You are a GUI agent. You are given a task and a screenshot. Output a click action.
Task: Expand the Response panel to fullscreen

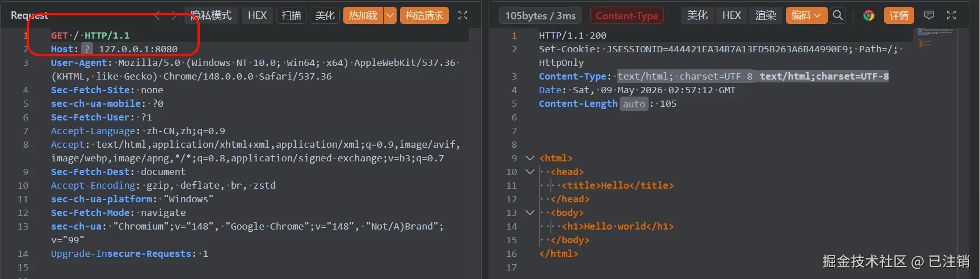click(x=952, y=15)
